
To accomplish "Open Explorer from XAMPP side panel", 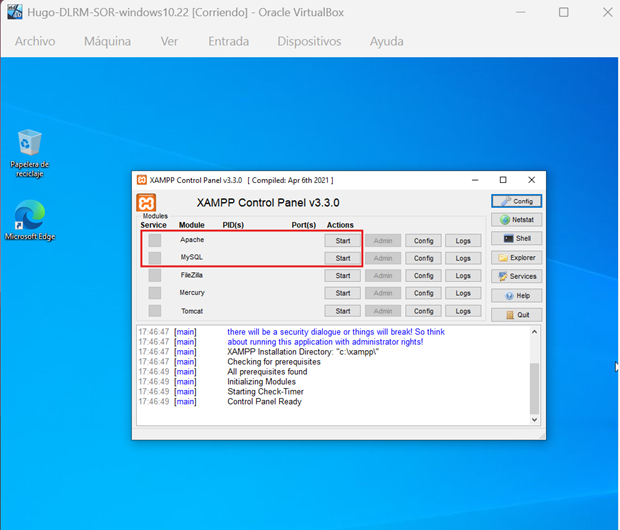I will 516,258.
